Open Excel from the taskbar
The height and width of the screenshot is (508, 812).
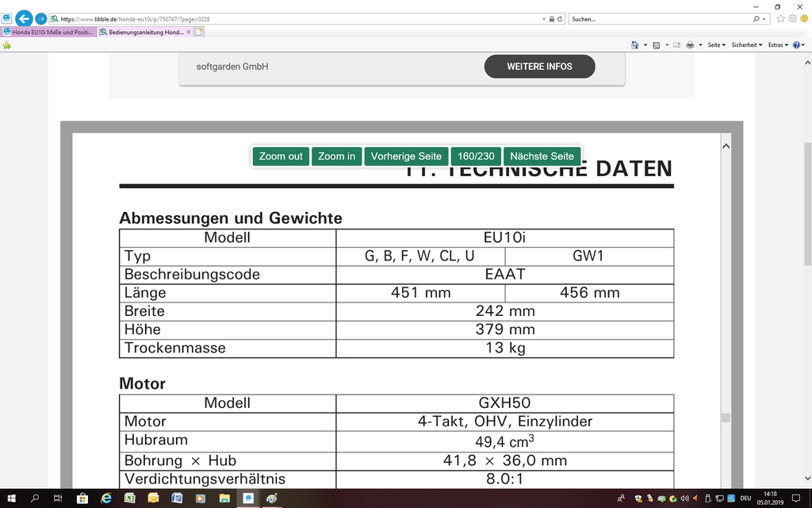pos(129,498)
